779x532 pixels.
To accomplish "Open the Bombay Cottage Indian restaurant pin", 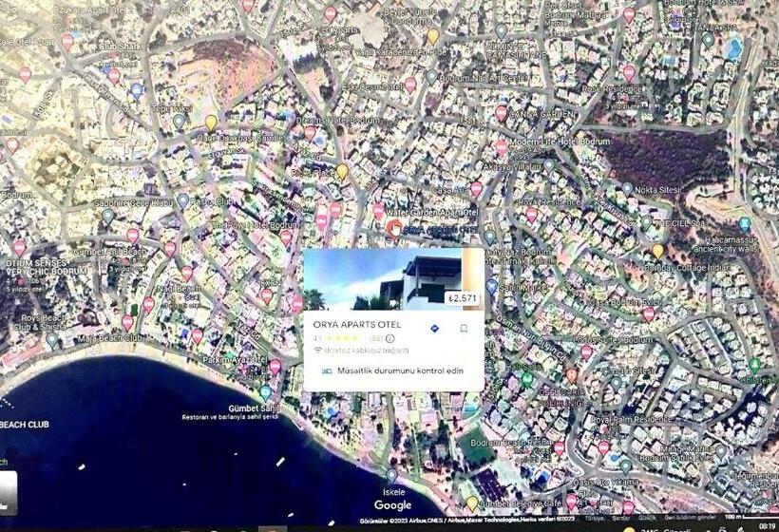I will (x=657, y=252).
